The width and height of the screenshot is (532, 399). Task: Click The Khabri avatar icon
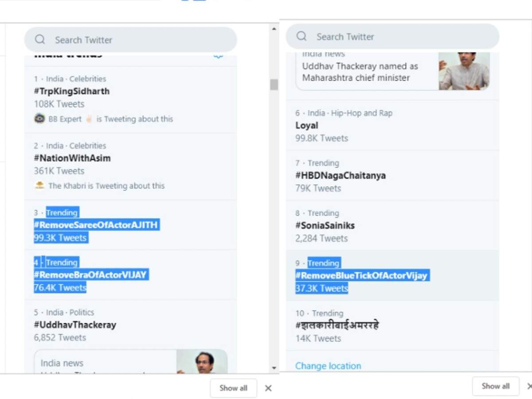coord(39,185)
